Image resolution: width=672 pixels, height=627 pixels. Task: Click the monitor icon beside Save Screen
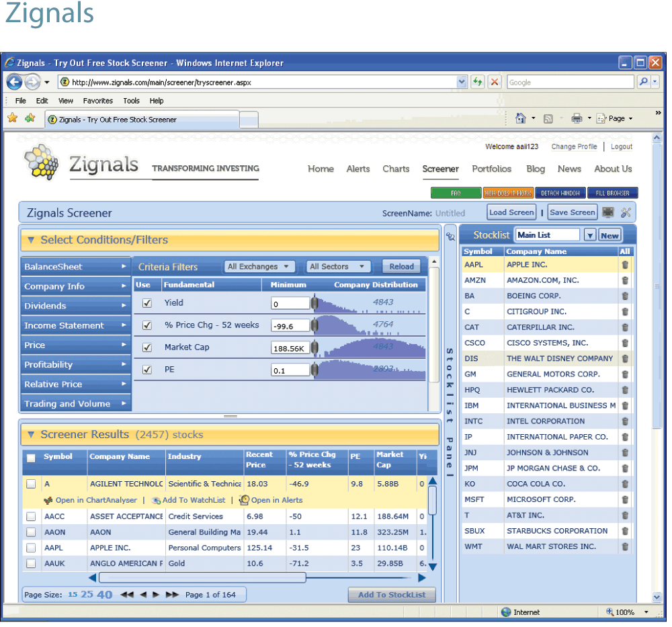coord(608,213)
